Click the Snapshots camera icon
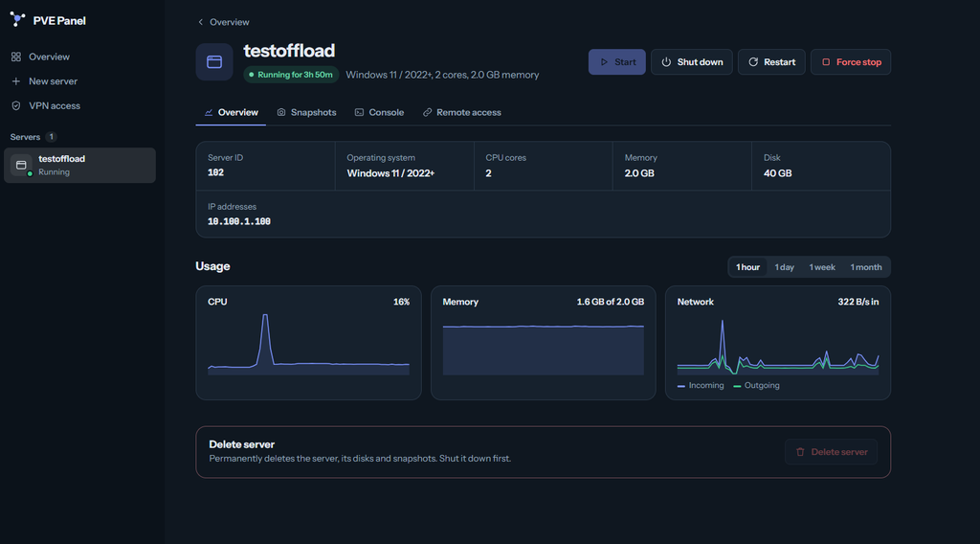The height and width of the screenshot is (544, 980). click(281, 113)
